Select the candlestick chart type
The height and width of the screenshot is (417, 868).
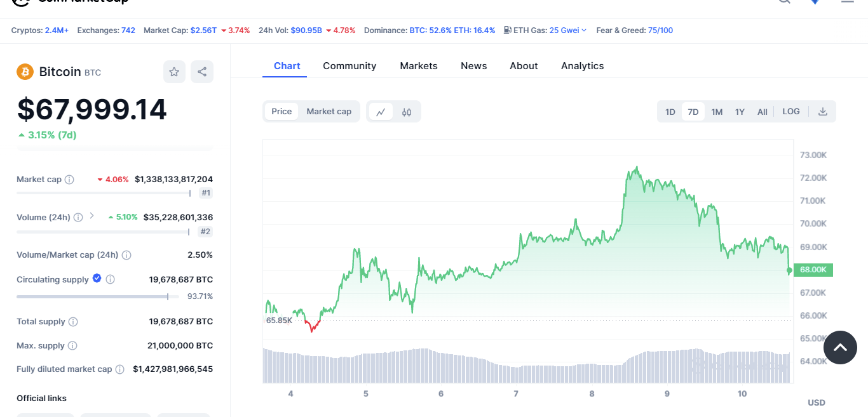pyautogui.click(x=407, y=112)
